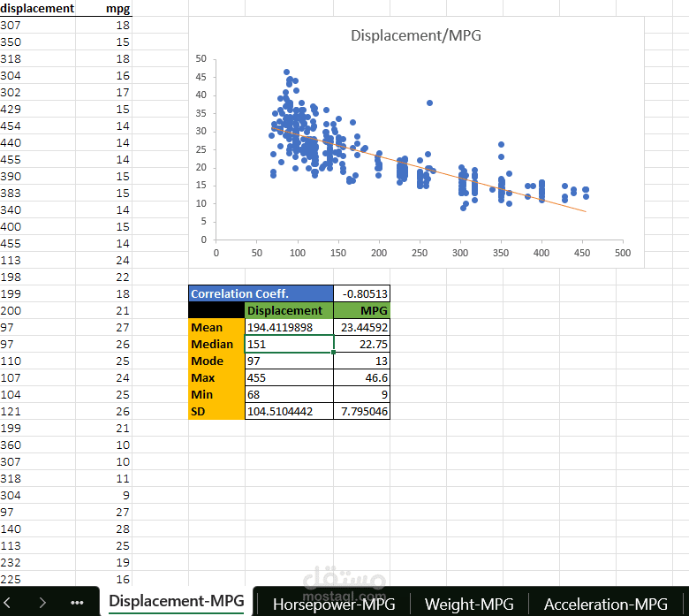The width and height of the screenshot is (689, 616).
Task: Switch to the Horsepower-MPG sheet tab
Action: [334, 604]
